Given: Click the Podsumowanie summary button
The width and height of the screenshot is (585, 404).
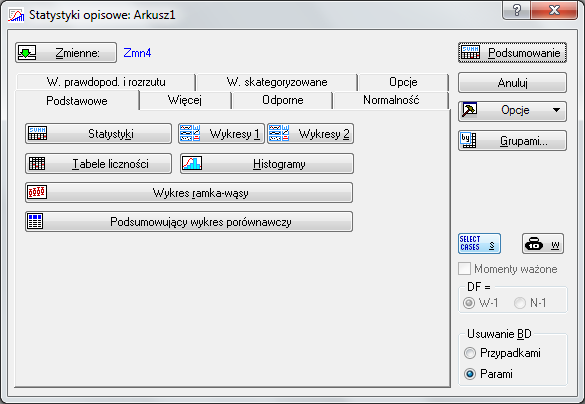Looking at the screenshot, I should (x=512, y=53).
